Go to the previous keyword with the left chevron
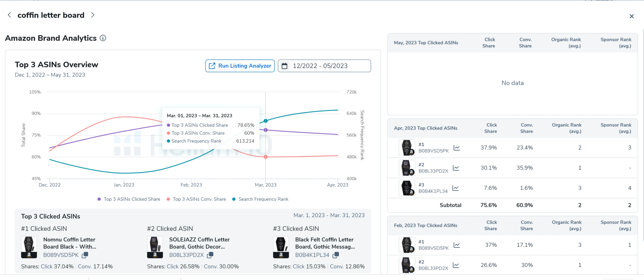The width and height of the screenshot is (644, 280). pyautogui.click(x=9, y=15)
